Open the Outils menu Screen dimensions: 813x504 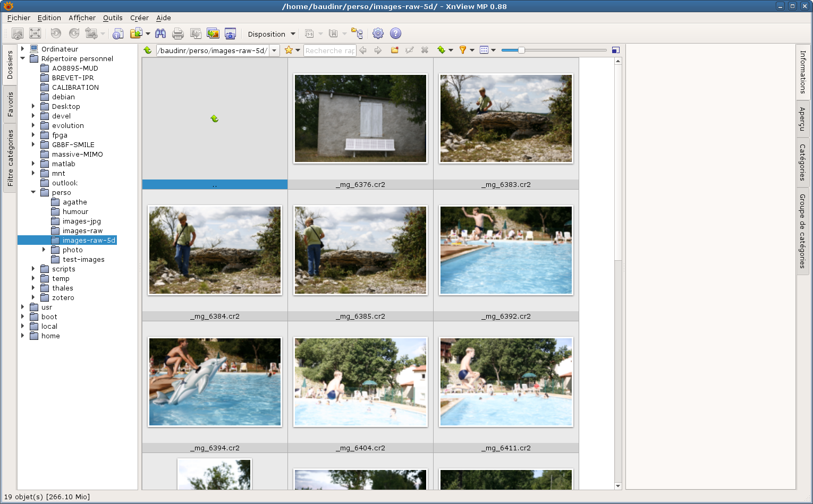tap(113, 18)
